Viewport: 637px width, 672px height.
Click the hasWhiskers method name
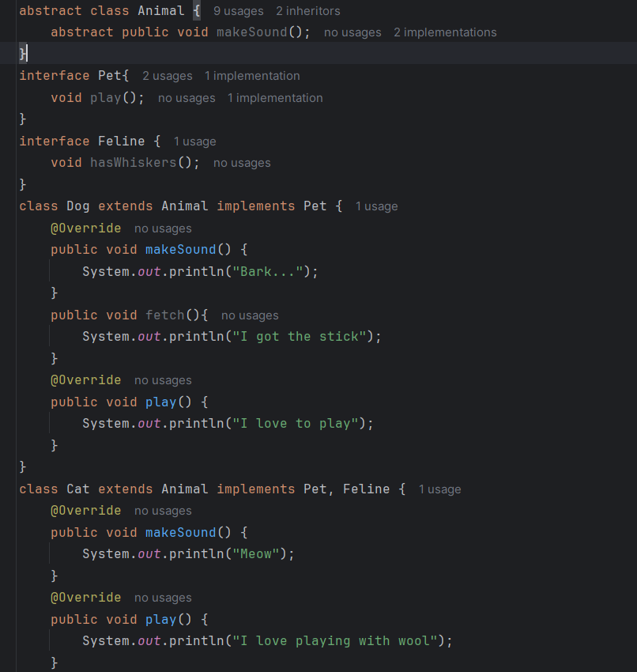pyautogui.click(x=134, y=162)
